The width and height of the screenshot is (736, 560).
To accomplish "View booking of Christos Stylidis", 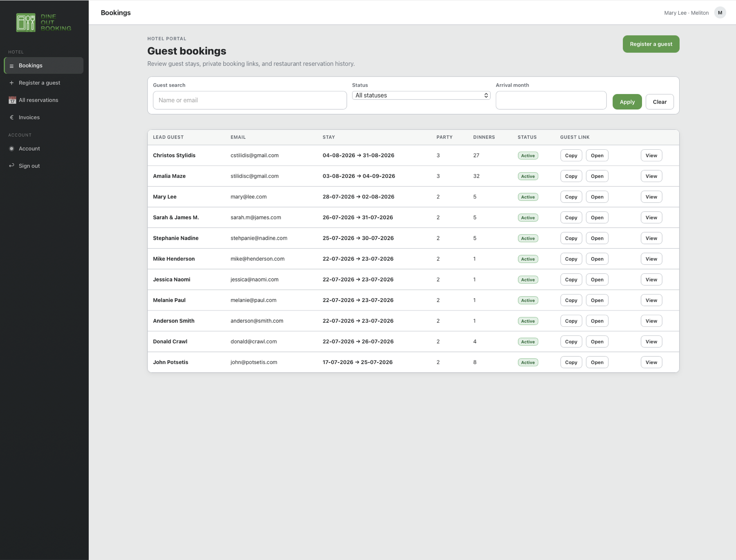I will 651,155.
